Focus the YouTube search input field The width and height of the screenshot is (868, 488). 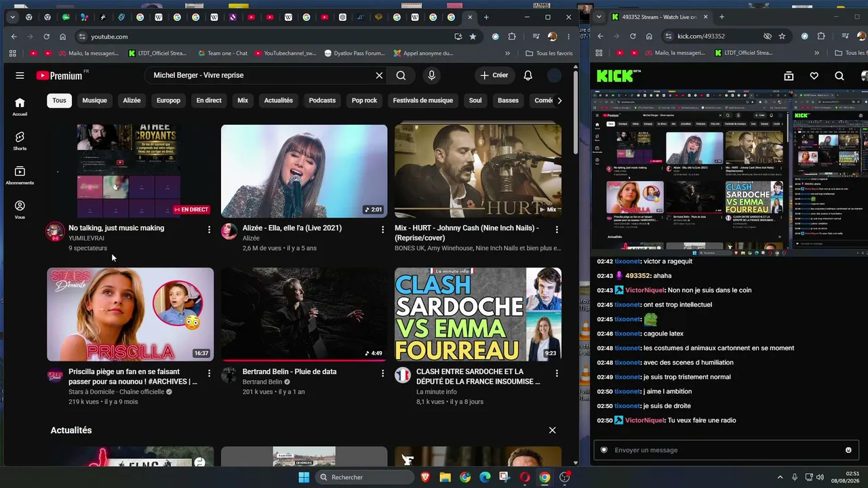pos(261,75)
